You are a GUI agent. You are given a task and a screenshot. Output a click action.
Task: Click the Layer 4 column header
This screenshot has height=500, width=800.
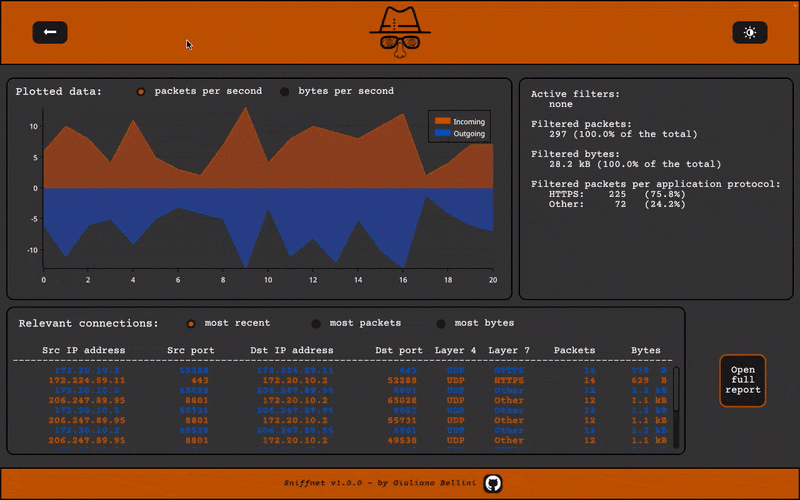point(455,351)
